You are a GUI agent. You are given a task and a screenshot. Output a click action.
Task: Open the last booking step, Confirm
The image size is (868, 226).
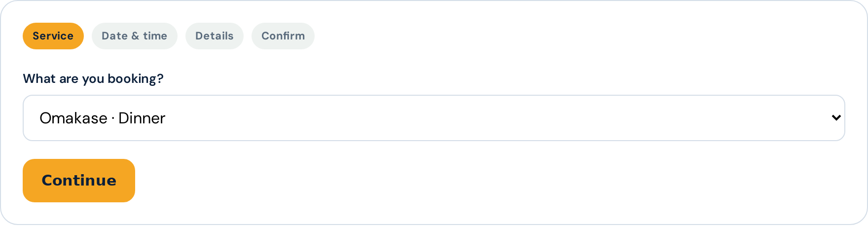click(x=283, y=36)
